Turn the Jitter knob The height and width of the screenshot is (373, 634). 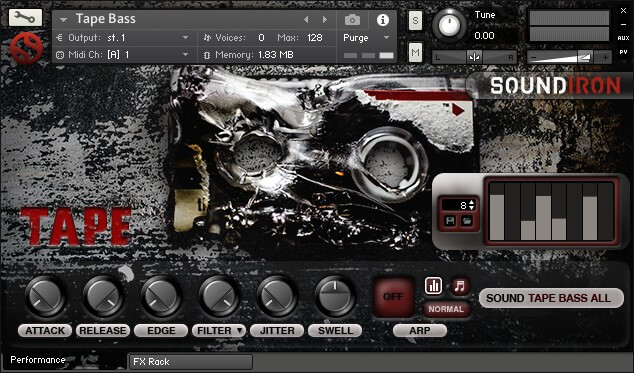277,297
